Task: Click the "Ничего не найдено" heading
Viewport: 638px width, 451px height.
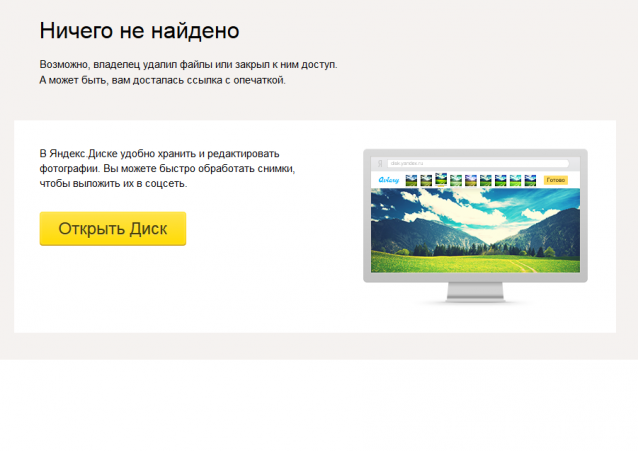Action: coord(139,30)
